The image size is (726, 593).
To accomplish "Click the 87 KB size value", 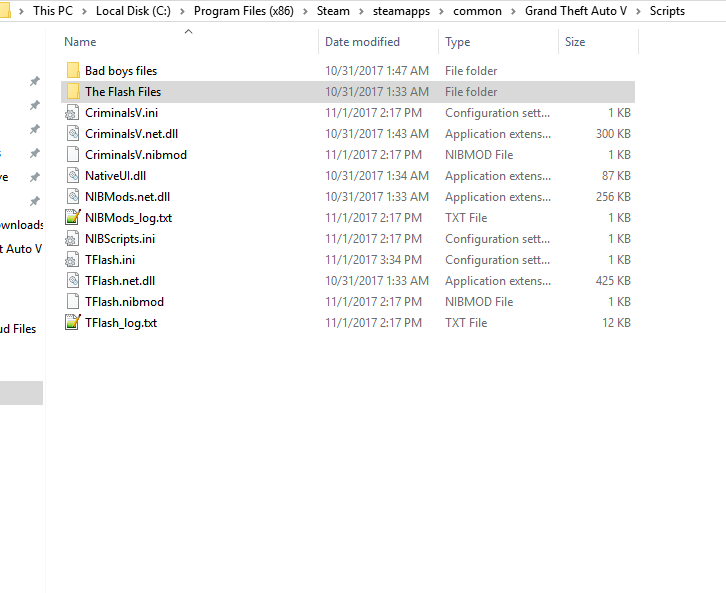I will pos(616,175).
